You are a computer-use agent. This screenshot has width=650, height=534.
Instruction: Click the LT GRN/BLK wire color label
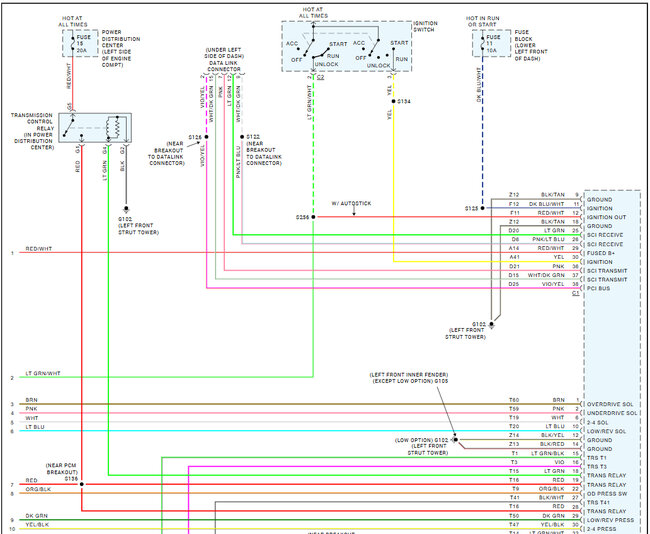click(548, 454)
